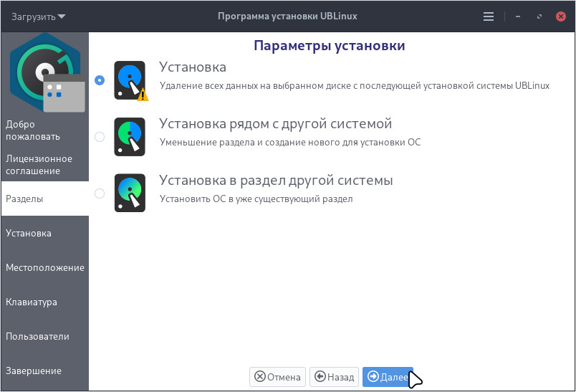The height and width of the screenshot is (392, 576).
Task: Click description Установить ОС в уже существующий раздел
Action: [x=256, y=199]
